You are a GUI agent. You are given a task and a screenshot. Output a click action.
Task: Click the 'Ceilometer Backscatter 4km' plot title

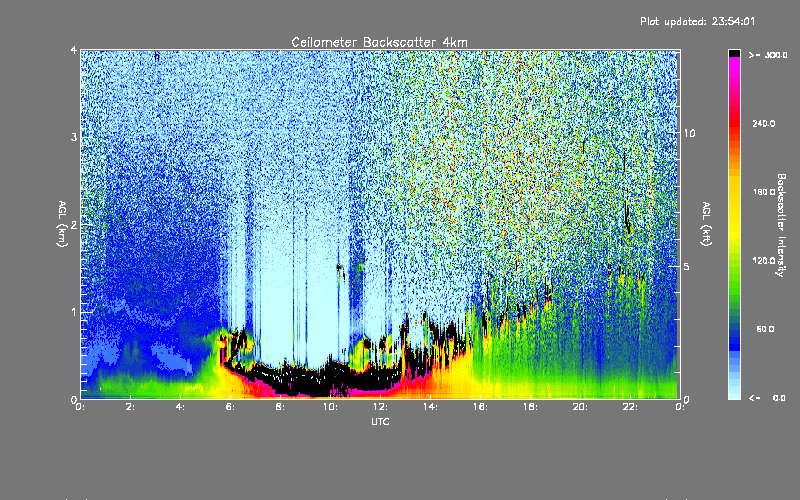pos(379,42)
